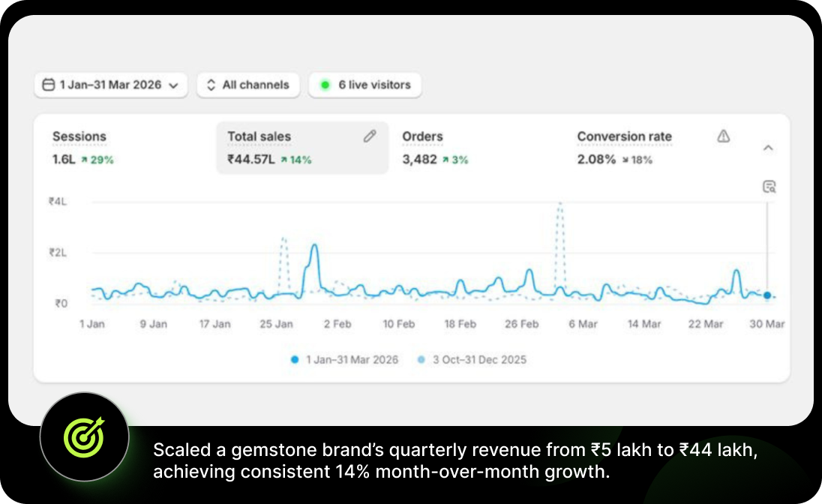Viewport: 822px width, 504px height.
Task: Click the 3,482 orders value
Action: coord(419,160)
